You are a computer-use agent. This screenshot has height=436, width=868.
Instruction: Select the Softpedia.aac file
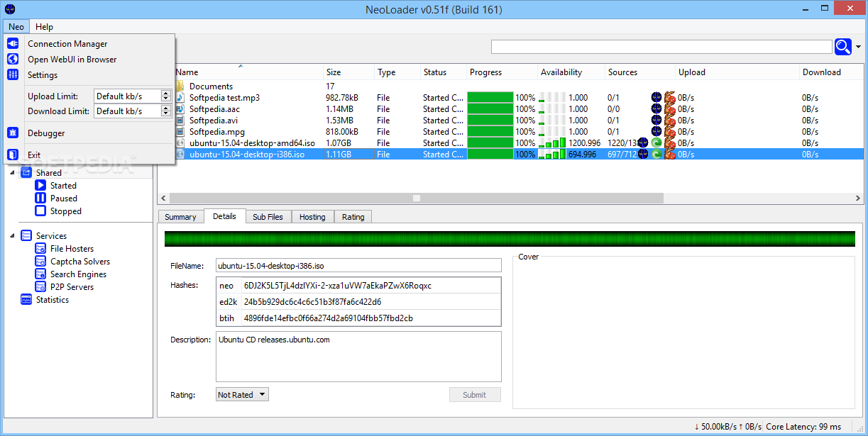[x=520, y=109]
